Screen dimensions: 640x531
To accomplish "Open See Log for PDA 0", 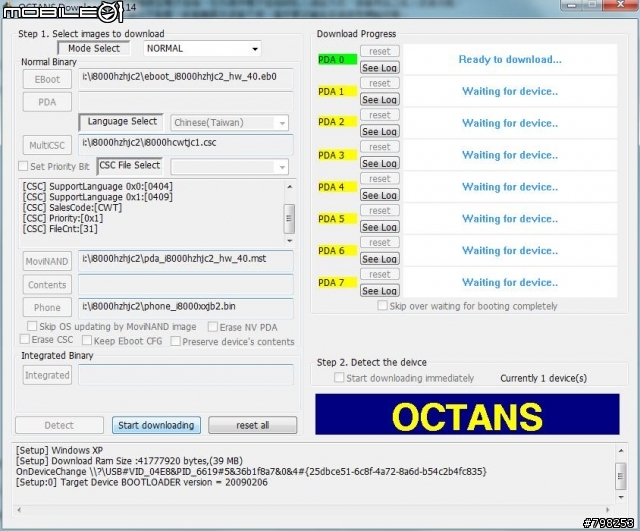I will (x=380, y=68).
